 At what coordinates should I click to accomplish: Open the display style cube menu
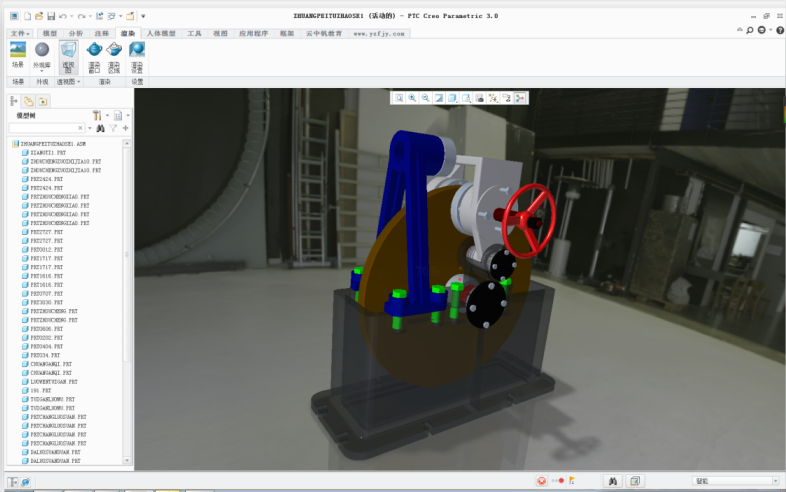[x=453, y=98]
